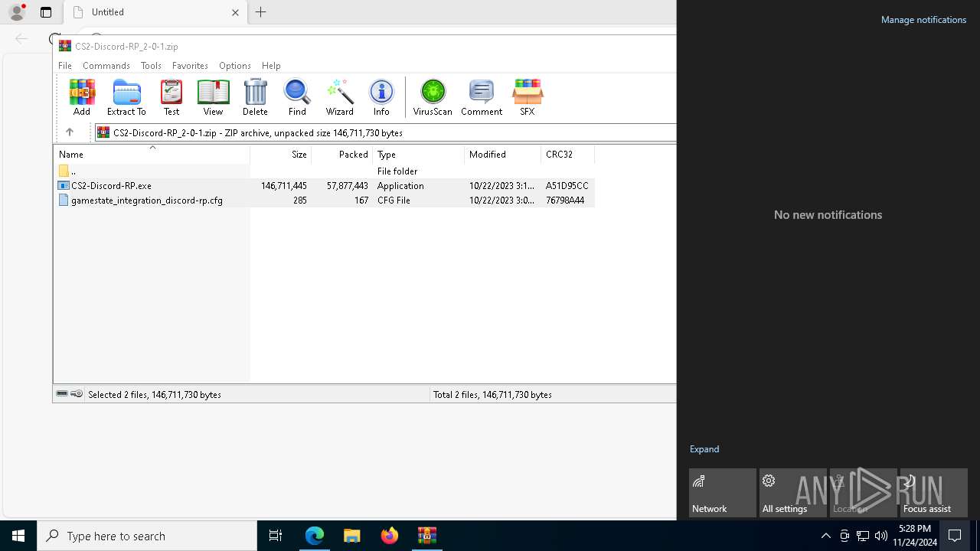Screen dimensions: 980x551
Task: Expand the quick actions panel
Action: pyautogui.click(x=704, y=449)
